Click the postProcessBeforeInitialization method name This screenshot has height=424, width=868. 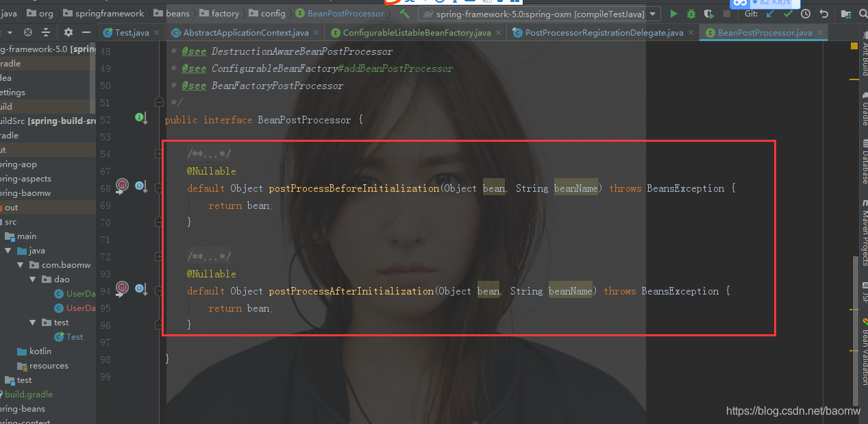pos(354,188)
